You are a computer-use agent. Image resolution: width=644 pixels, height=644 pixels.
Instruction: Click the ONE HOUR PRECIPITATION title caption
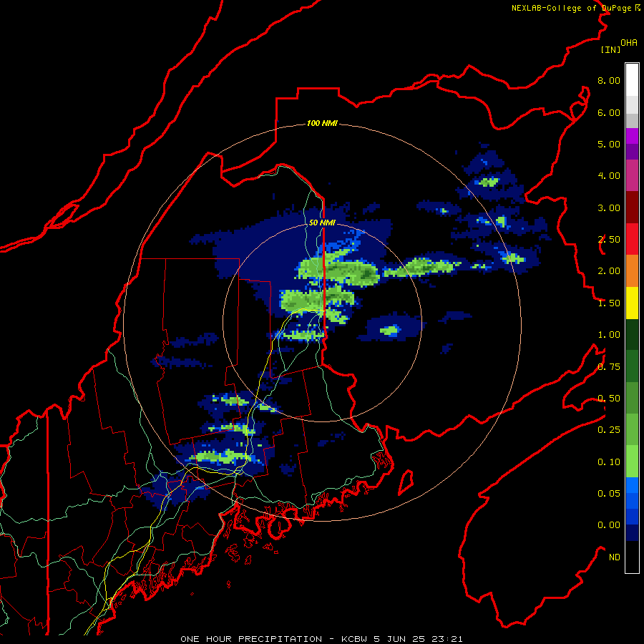click(x=321, y=639)
